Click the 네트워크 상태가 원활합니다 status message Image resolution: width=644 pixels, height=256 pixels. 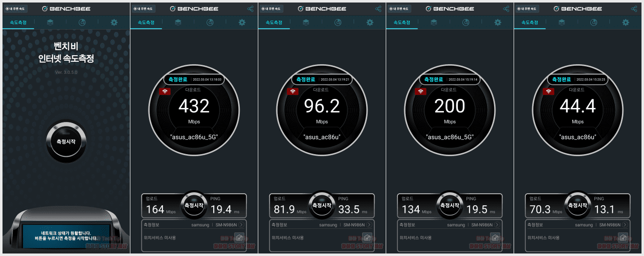coord(66,233)
